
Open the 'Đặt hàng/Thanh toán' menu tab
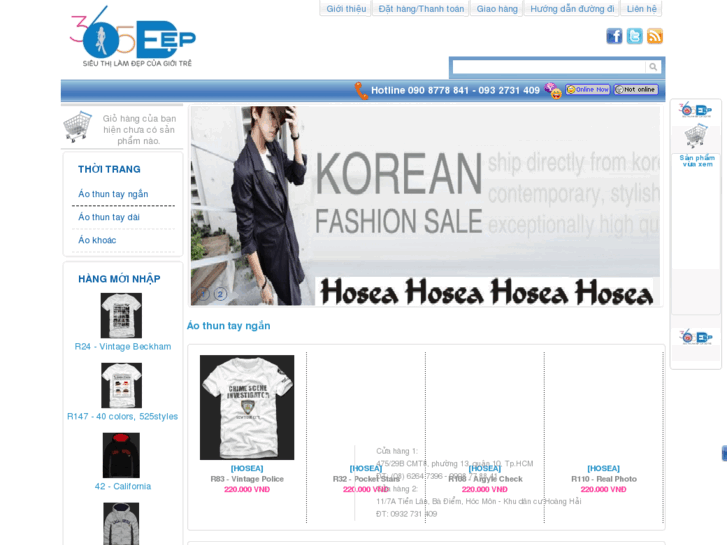(x=421, y=9)
